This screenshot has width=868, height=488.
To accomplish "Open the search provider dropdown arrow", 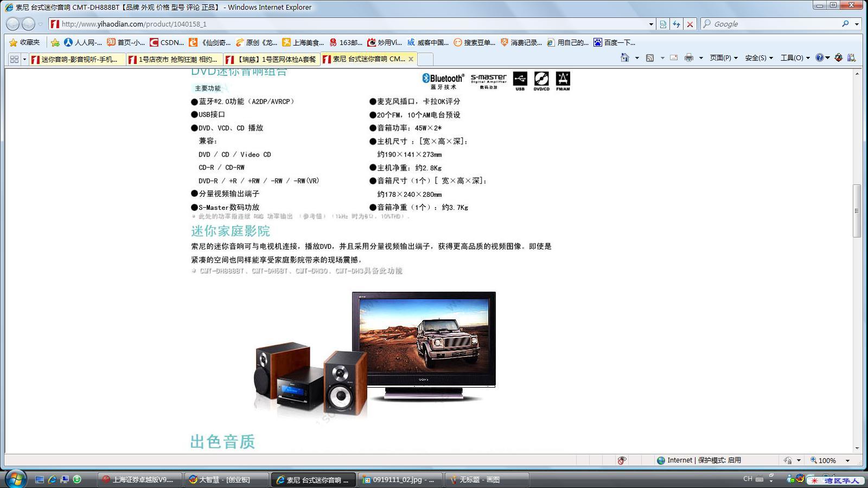I will 857,24.
